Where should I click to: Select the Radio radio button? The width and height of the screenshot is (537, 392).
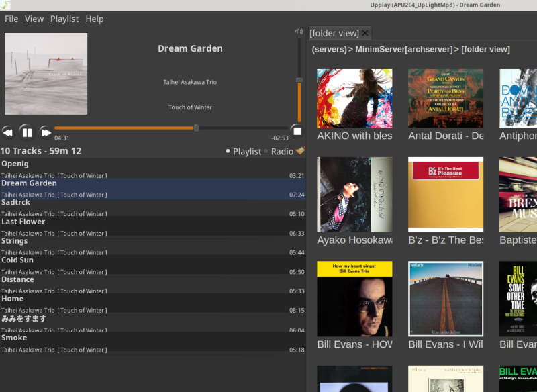click(x=266, y=152)
